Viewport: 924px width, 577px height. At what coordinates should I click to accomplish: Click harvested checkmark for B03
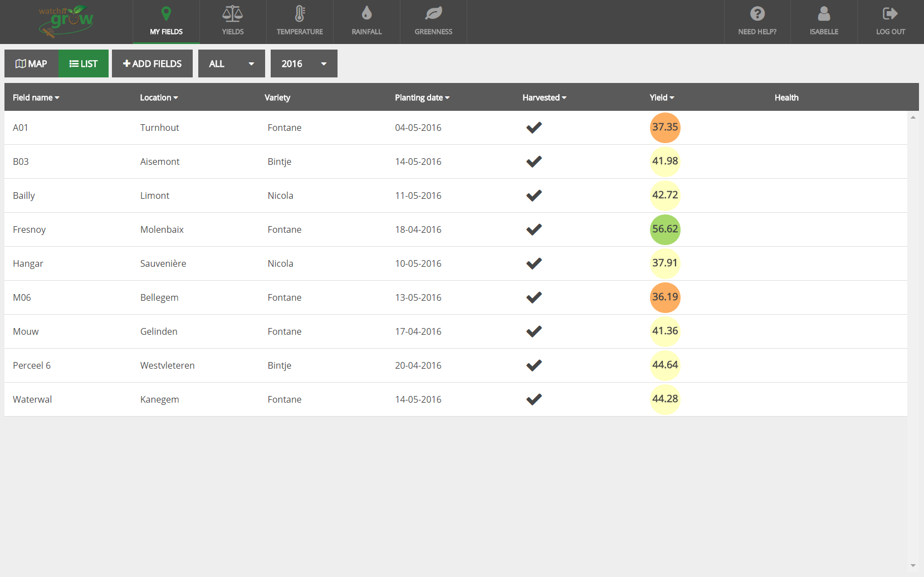click(534, 162)
